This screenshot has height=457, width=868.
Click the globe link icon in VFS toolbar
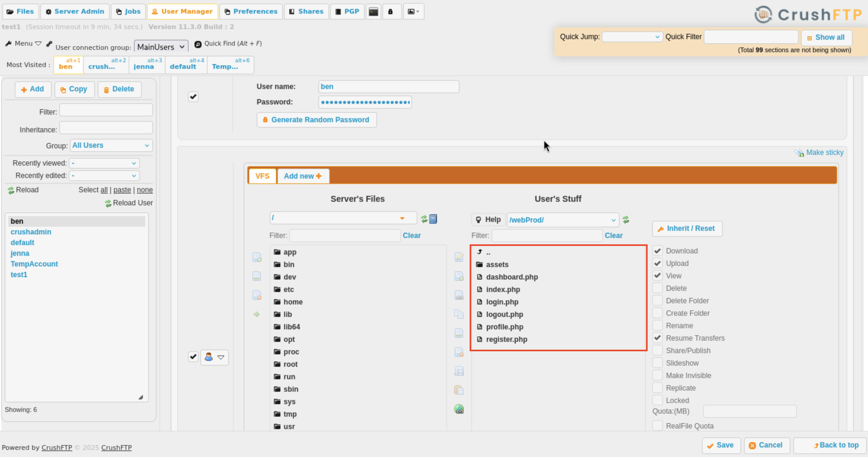[459, 410]
